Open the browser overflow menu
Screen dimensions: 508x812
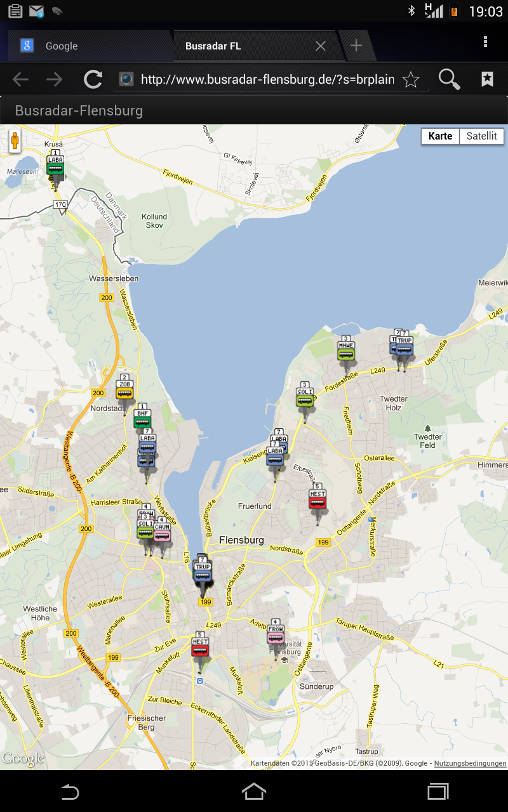[x=485, y=43]
